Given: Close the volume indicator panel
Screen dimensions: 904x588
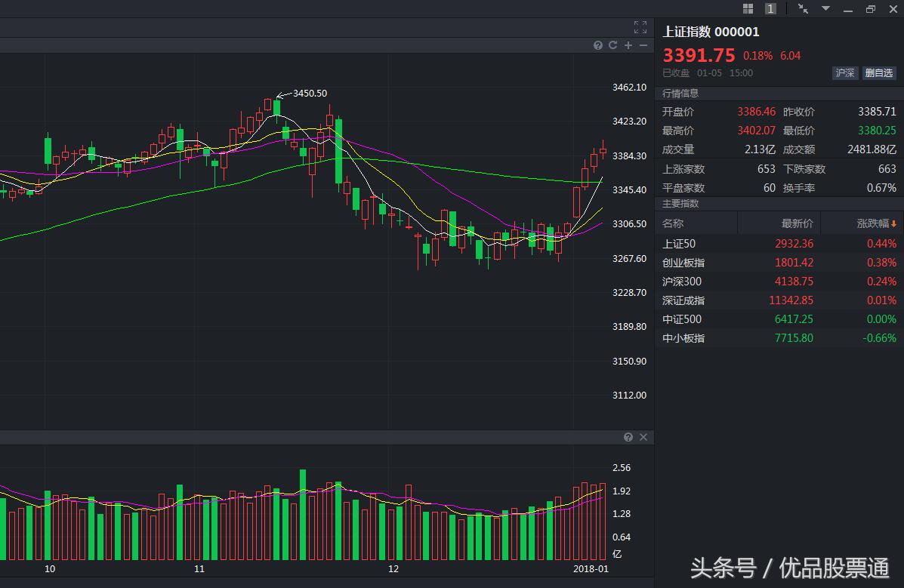Looking at the screenshot, I should (x=643, y=437).
